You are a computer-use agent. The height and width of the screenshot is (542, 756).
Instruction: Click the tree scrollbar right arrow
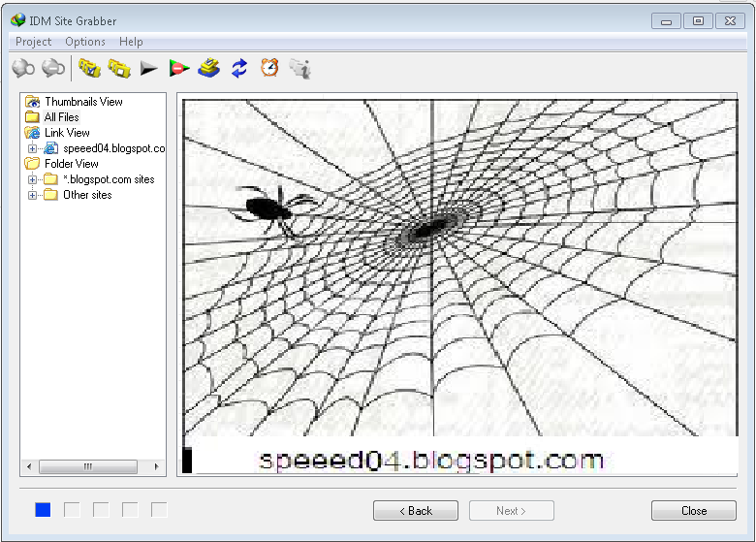[x=156, y=466]
